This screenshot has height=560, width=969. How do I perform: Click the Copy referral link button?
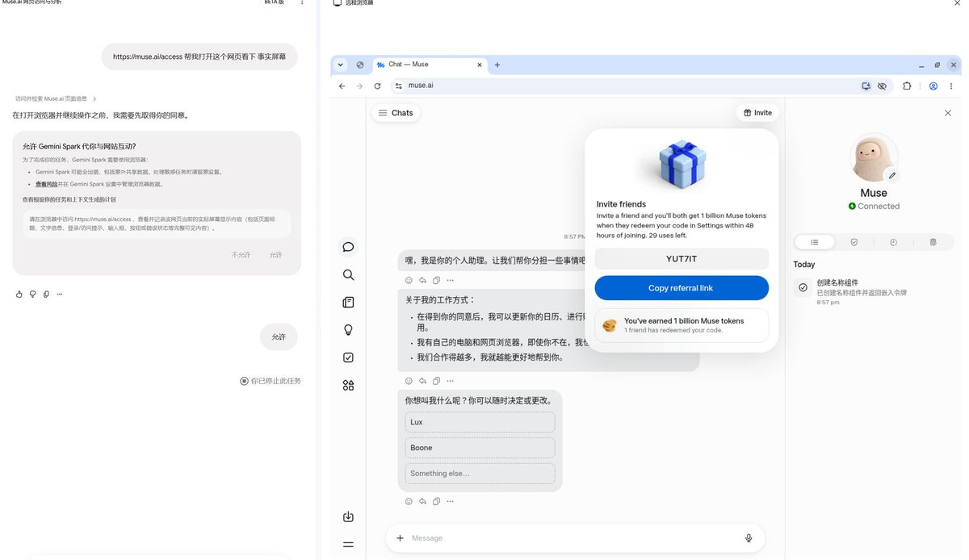pos(681,288)
